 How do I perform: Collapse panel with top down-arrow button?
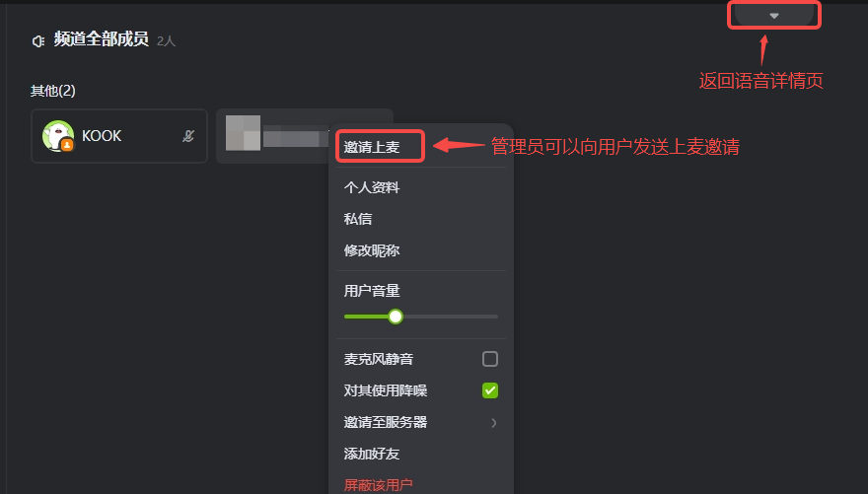tap(774, 15)
